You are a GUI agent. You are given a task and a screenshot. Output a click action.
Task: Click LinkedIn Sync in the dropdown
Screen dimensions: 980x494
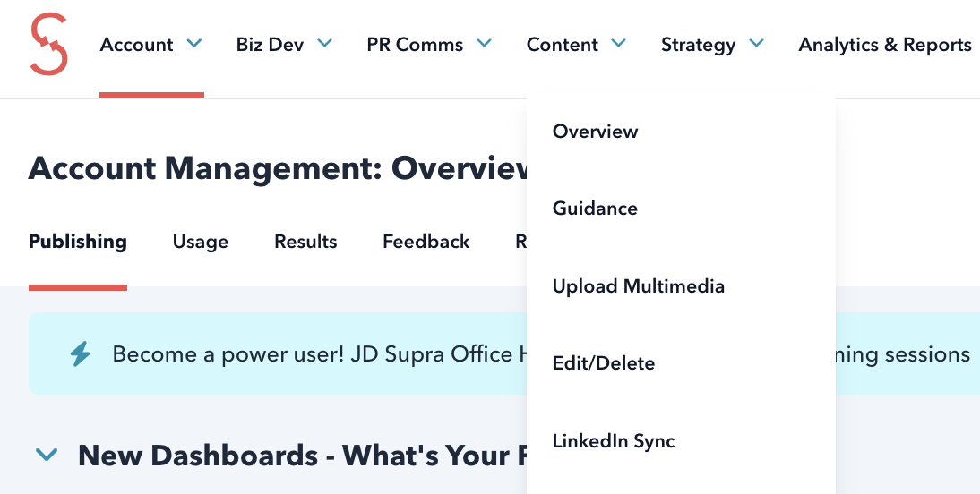613,441
